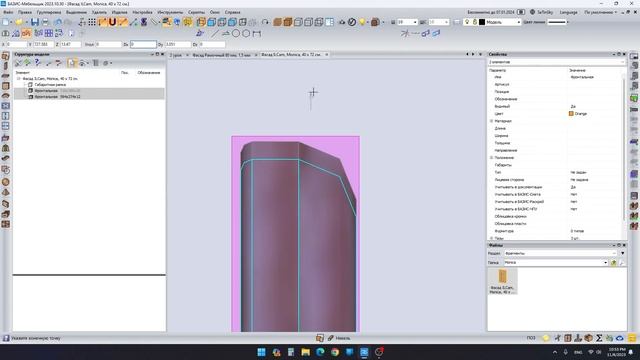Open the Windows Start menu

(262, 352)
